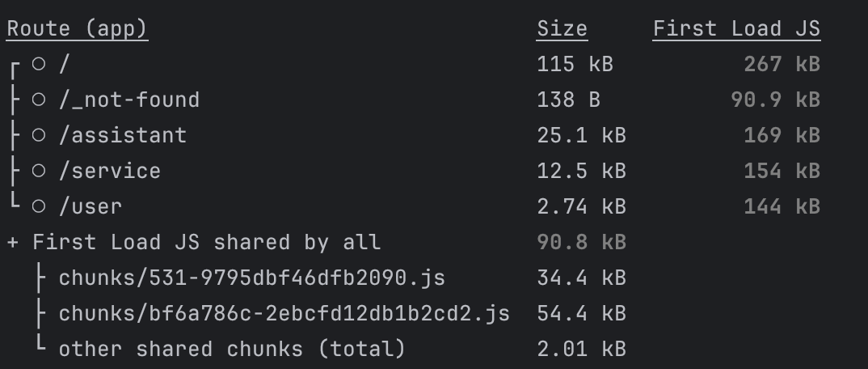Click the Size column header

pyautogui.click(x=562, y=29)
